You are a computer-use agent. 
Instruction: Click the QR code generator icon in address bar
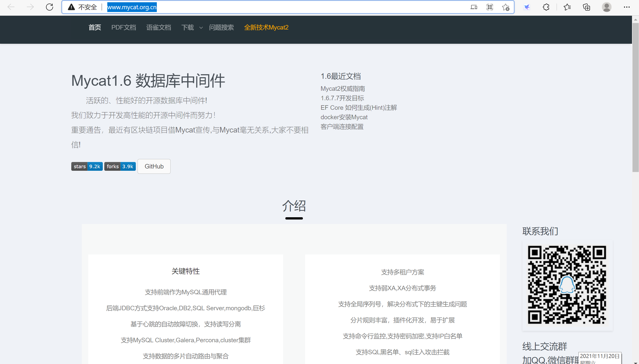[490, 7]
